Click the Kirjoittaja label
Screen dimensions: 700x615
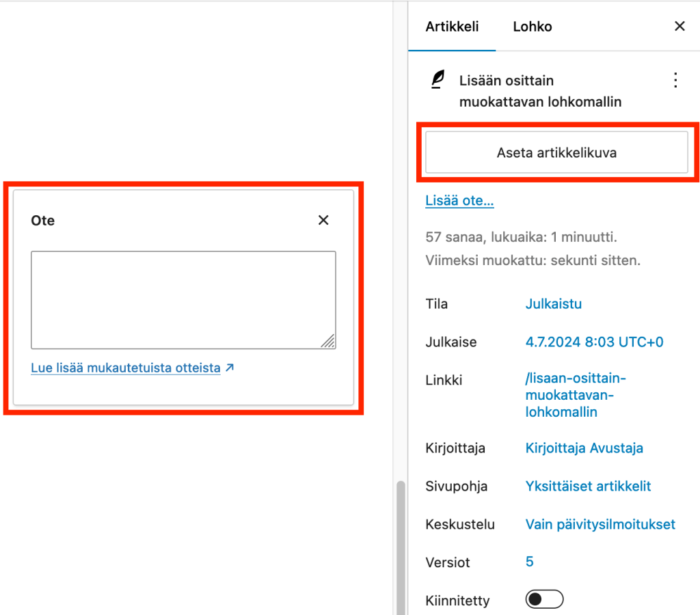pos(455,448)
